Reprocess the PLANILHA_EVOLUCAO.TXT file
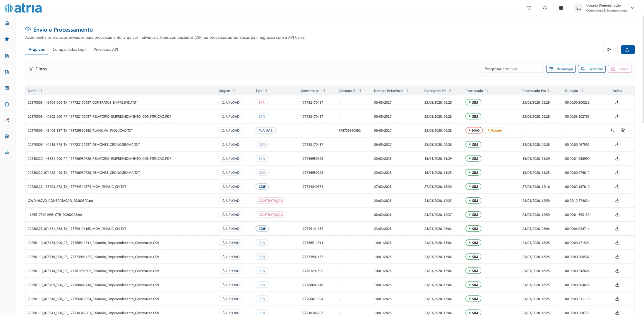This screenshot has width=644, height=315. pos(623,131)
